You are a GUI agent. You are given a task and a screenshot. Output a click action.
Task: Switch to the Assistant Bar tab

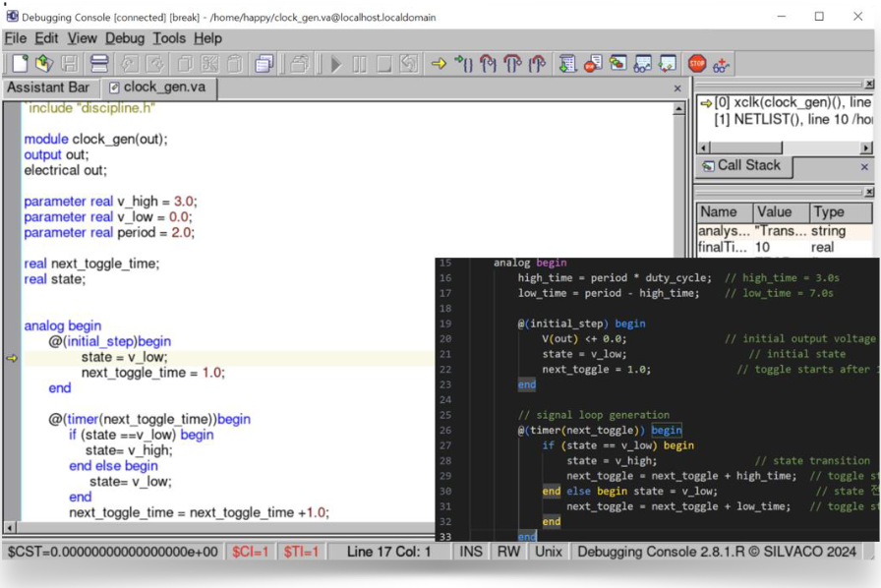[x=48, y=88]
